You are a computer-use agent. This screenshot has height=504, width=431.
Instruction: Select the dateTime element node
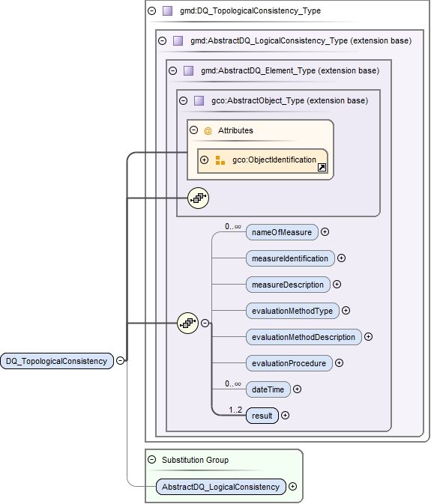268,389
